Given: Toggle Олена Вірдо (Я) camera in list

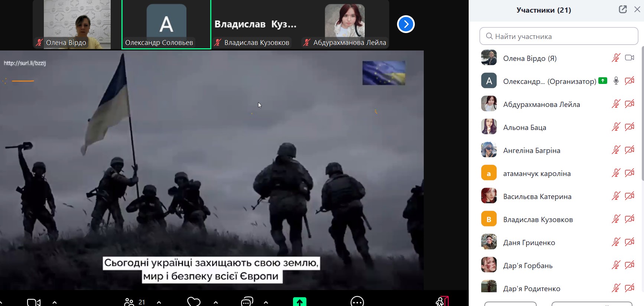Looking at the screenshot, I should click(x=630, y=58).
